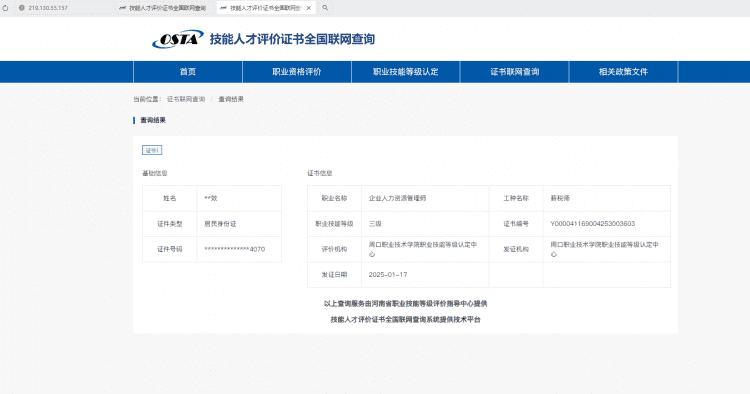750x394 pixels.
Task: Switch to the first 技能人才评价证书 browser tab
Action: [x=163, y=8]
